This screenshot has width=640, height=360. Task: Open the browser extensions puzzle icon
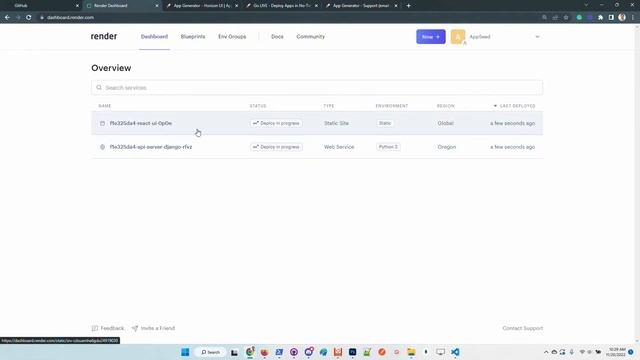pos(600,18)
